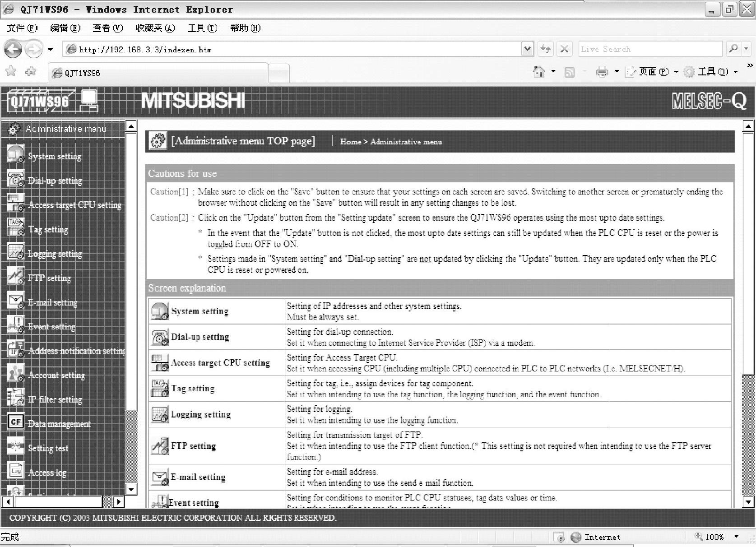The width and height of the screenshot is (756, 547).
Task: Click the sidebar horizontal scrollbar thumb
Action: point(59,501)
